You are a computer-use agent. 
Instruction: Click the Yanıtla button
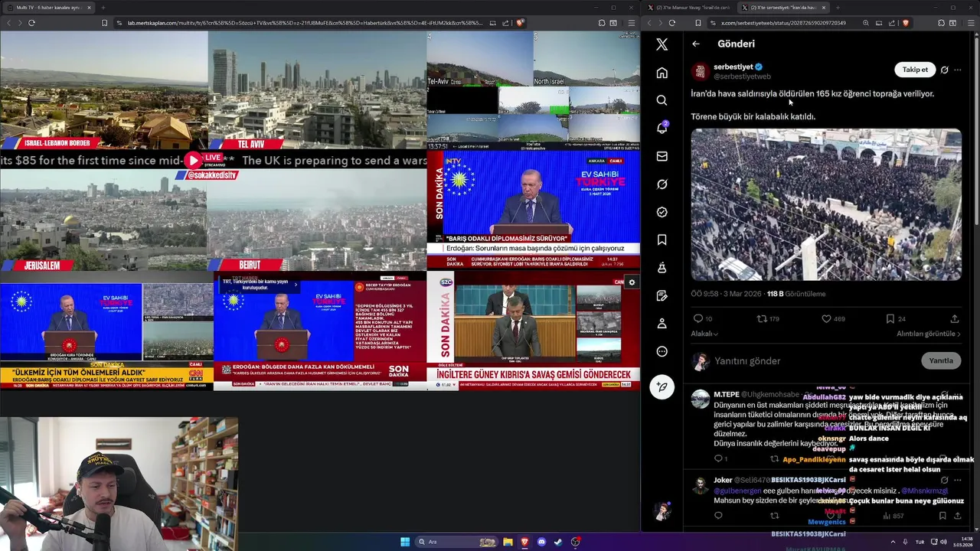(941, 360)
